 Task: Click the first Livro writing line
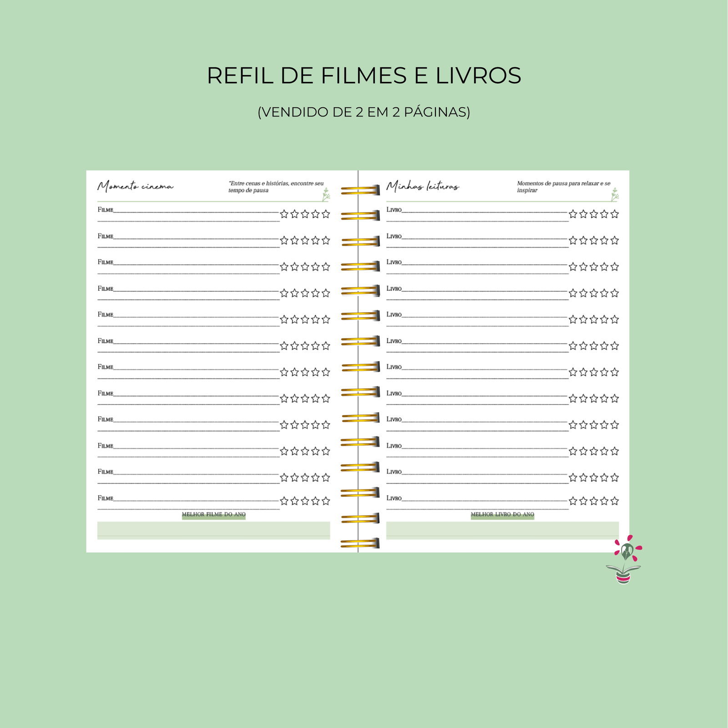(485, 212)
